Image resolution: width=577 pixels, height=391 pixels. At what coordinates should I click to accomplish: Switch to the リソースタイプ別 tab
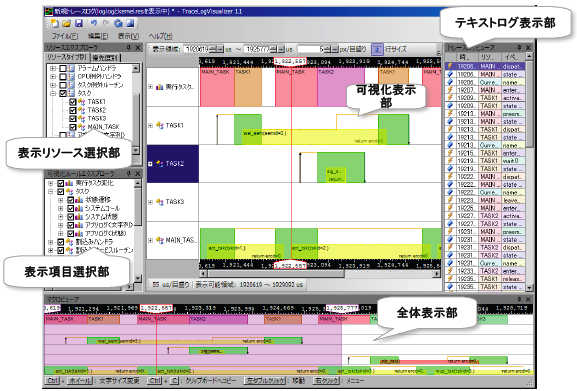click(x=67, y=57)
